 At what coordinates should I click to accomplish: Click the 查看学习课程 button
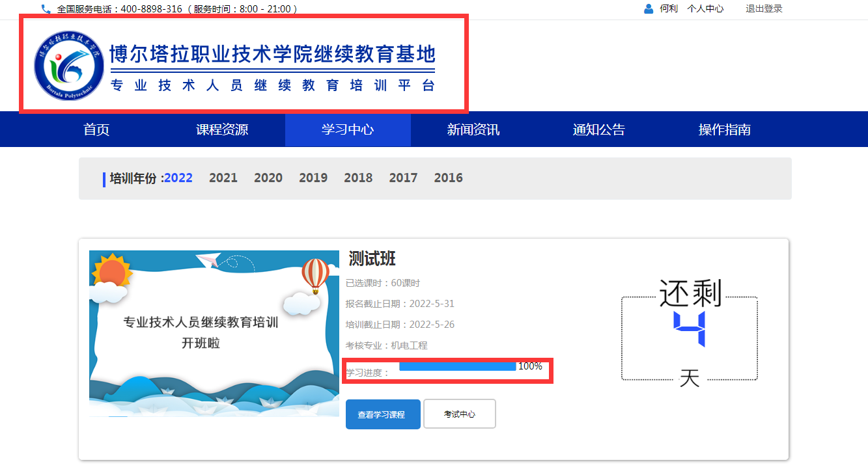pos(382,414)
